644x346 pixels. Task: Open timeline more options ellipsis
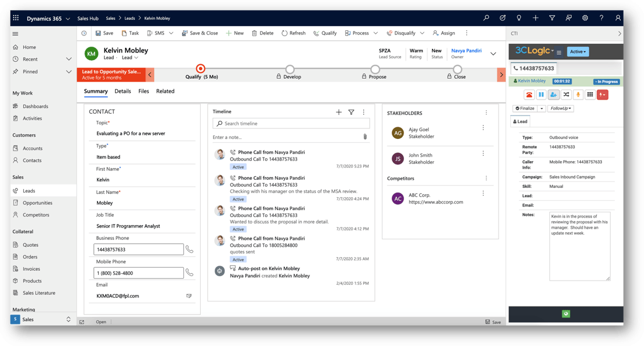(x=364, y=112)
